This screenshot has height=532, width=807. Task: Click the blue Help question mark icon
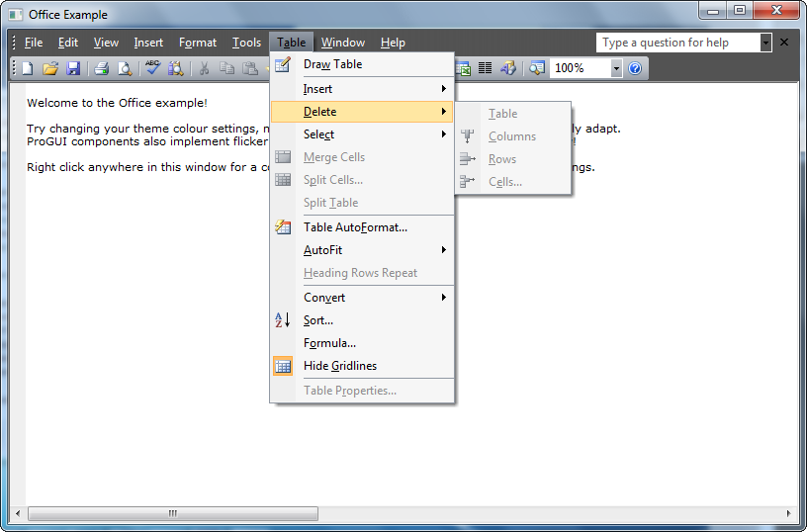coord(636,68)
